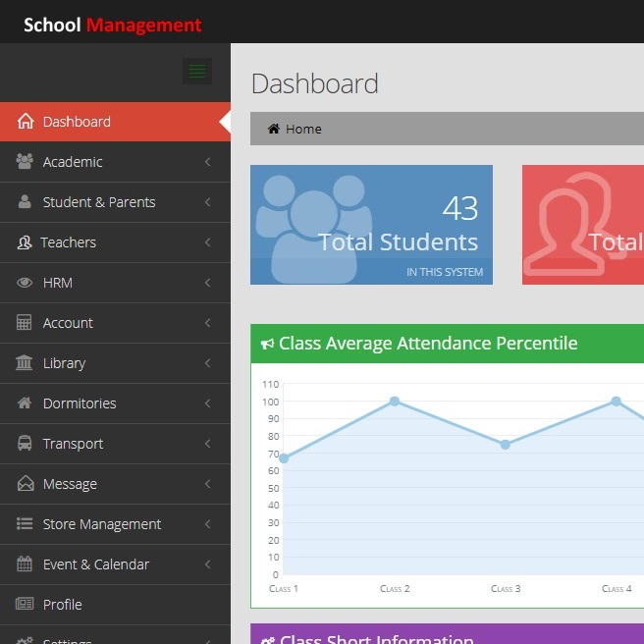Click the Transport bus icon

pos(25,443)
